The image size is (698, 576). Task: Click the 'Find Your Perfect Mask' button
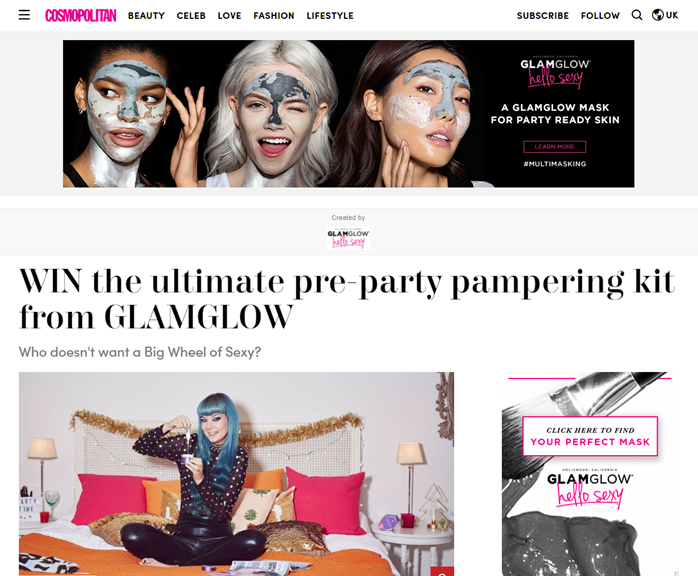[590, 436]
